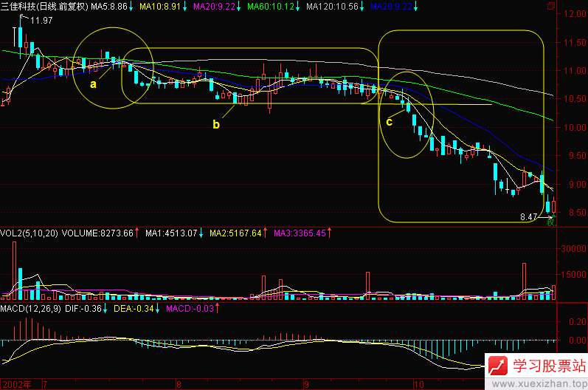Viewport: 588px width, 390px height.
Task: Click the 0.00 MACD axis label
Action: tap(578, 340)
